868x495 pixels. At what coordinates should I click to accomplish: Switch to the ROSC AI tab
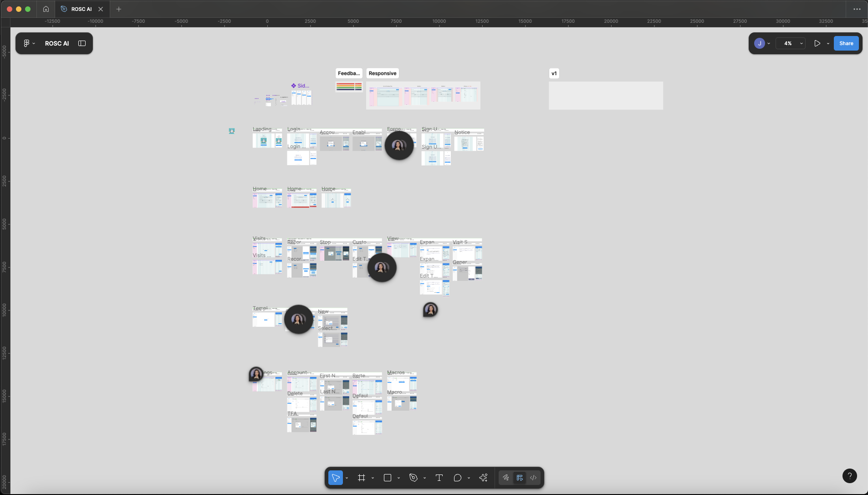click(81, 9)
